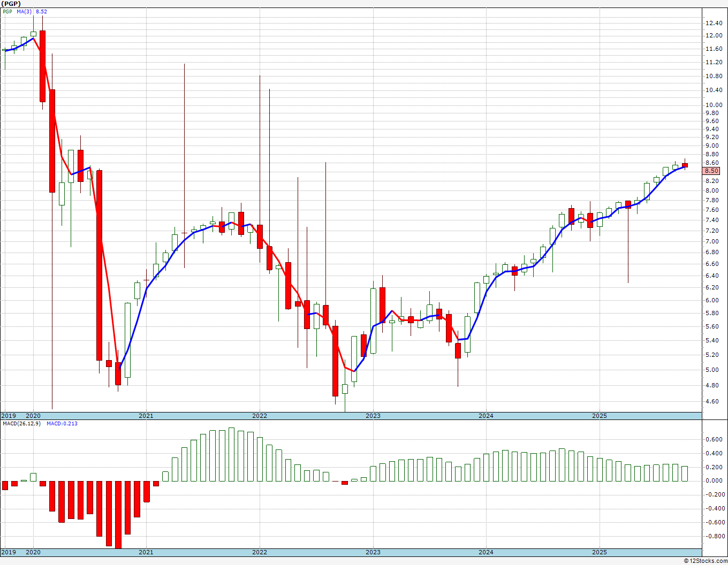728x565 pixels.
Task: Select 2023 on the price chart timeline
Action: 373,416
